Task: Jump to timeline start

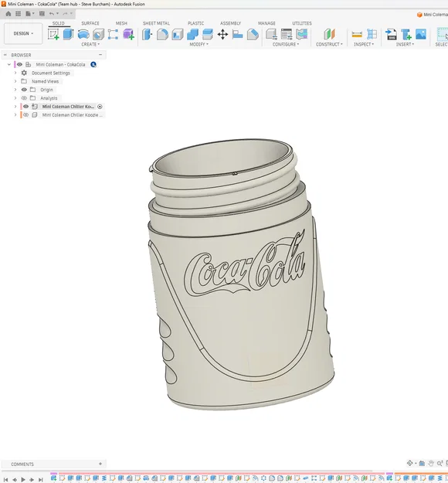Action: [6, 479]
